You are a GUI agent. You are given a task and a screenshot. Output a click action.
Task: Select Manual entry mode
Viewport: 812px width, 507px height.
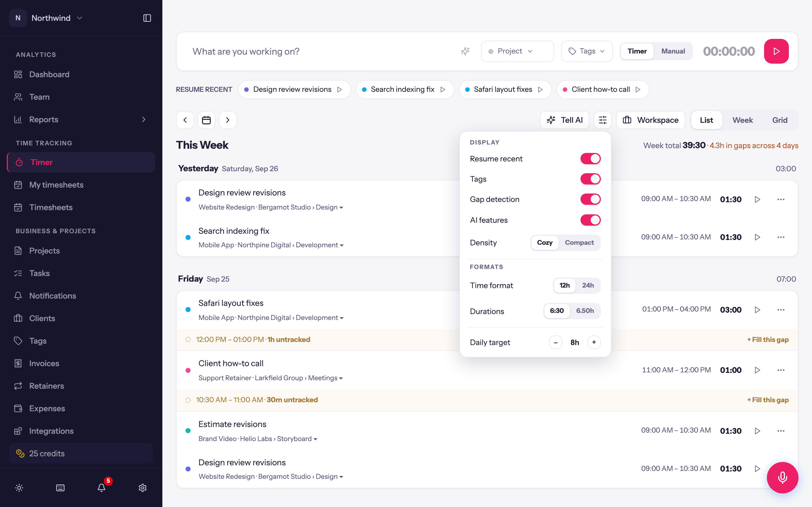tap(673, 51)
